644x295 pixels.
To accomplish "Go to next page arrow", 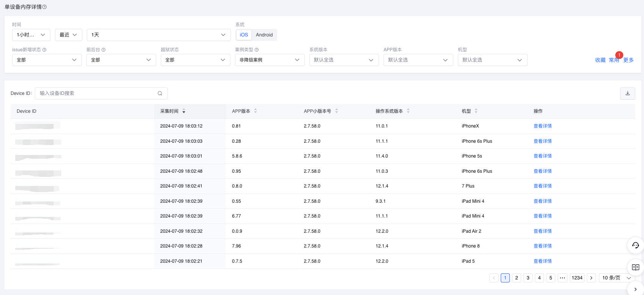I will pos(591,278).
